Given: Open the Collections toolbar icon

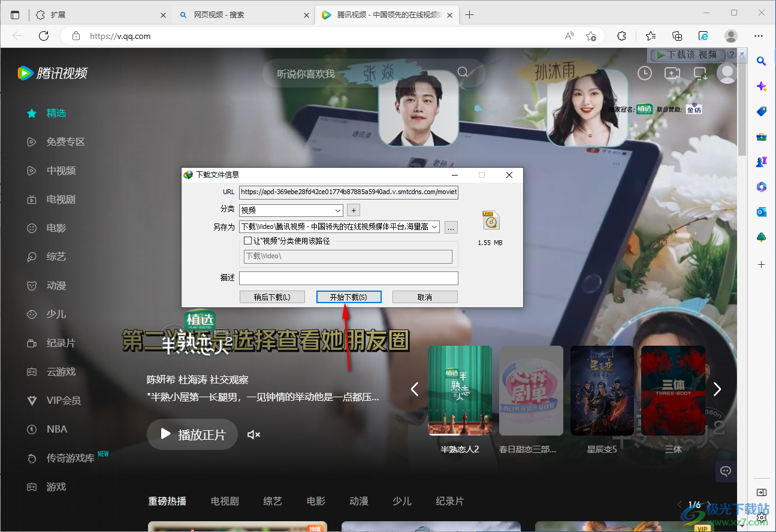Looking at the screenshot, I should tap(677, 36).
